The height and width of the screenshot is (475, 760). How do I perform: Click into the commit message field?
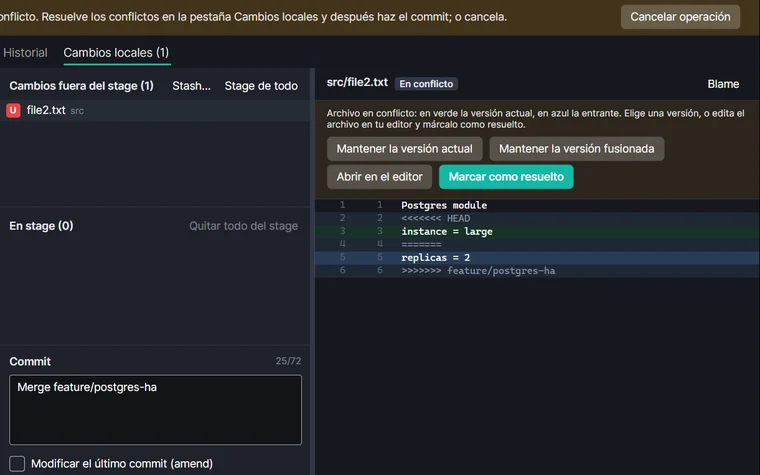155,410
